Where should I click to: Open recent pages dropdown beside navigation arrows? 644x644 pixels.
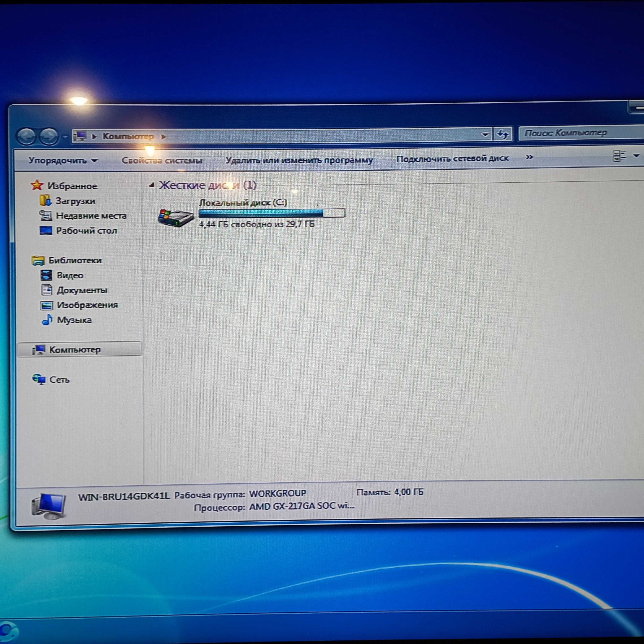(65, 136)
